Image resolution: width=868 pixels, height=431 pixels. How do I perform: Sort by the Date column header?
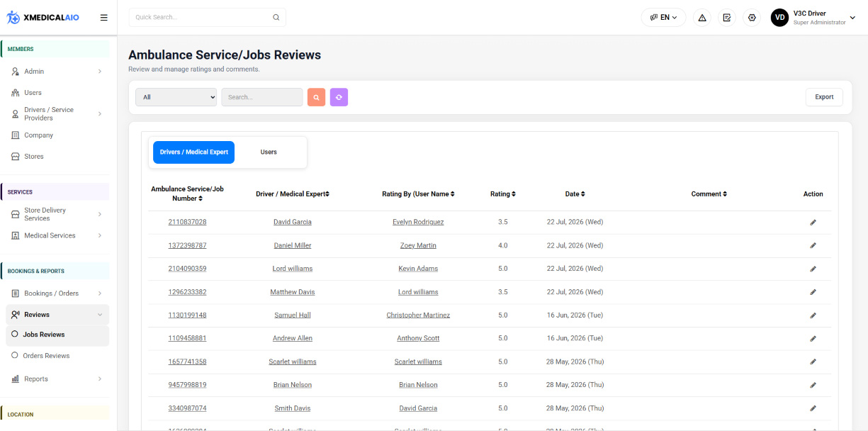coord(575,194)
